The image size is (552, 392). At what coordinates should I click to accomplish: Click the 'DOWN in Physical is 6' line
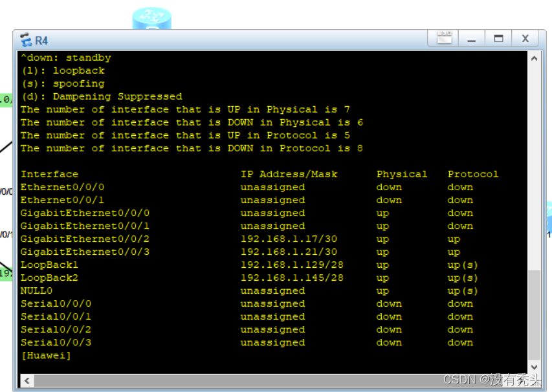(x=192, y=122)
